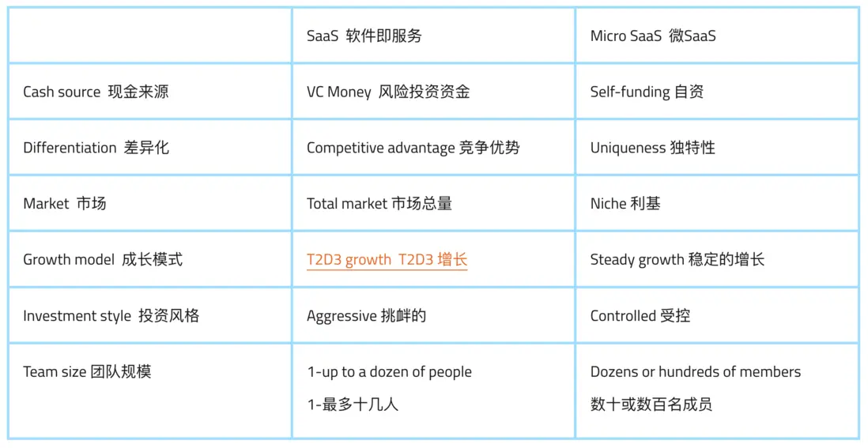Click the Uniqueness 独特性 cell
The width and height of the screenshot is (868, 448).
click(652, 149)
